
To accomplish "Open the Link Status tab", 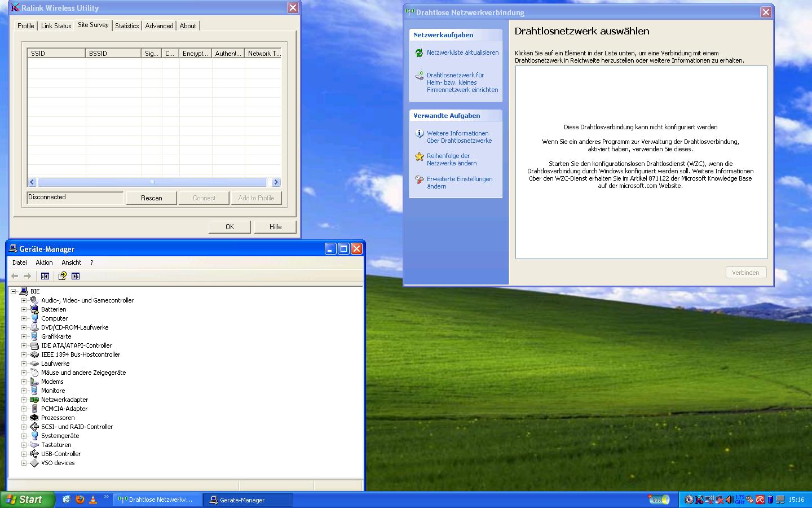I will coord(56,26).
